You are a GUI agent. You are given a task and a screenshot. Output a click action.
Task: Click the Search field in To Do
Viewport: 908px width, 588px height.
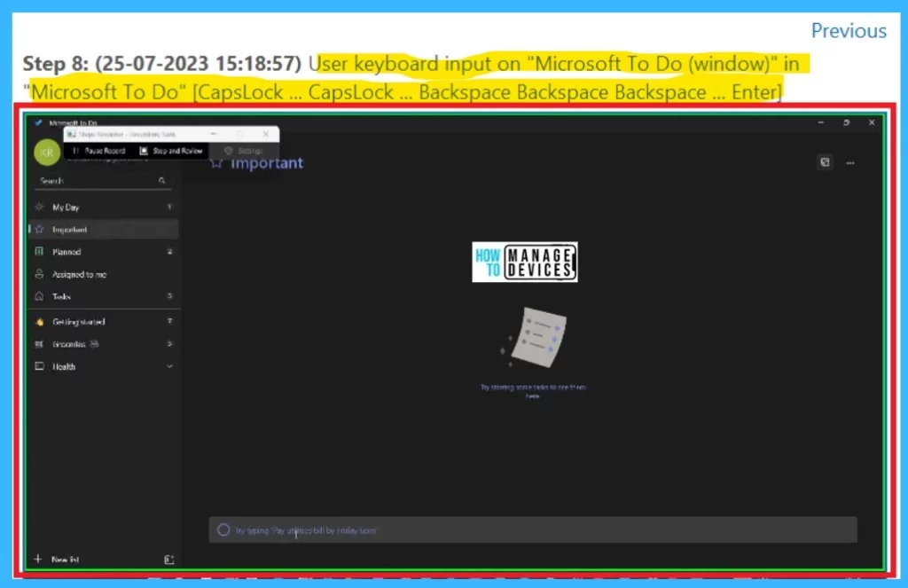click(103, 181)
